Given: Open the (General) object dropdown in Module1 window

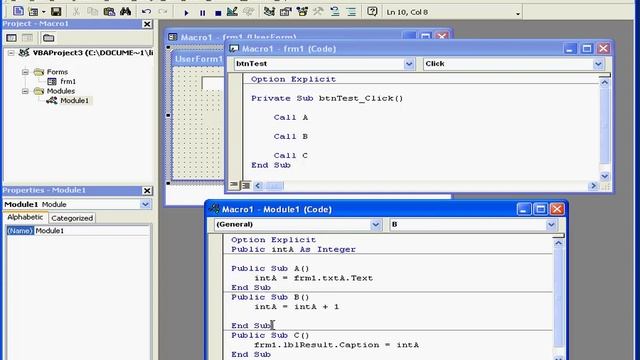Looking at the screenshot, I should pyautogui.click(x=376, y=224).
